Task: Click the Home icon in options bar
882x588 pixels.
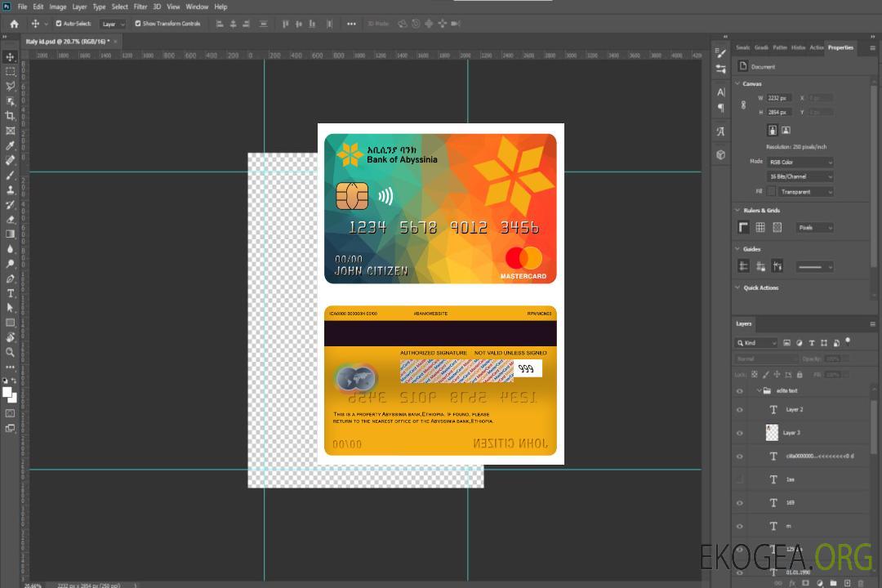Action: click(14, 24)
